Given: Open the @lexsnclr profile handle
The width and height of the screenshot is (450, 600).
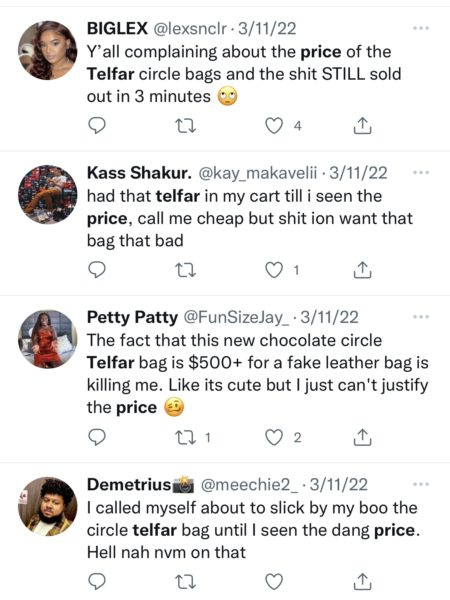Looking at the screenshot, I should tap(191, 29).
